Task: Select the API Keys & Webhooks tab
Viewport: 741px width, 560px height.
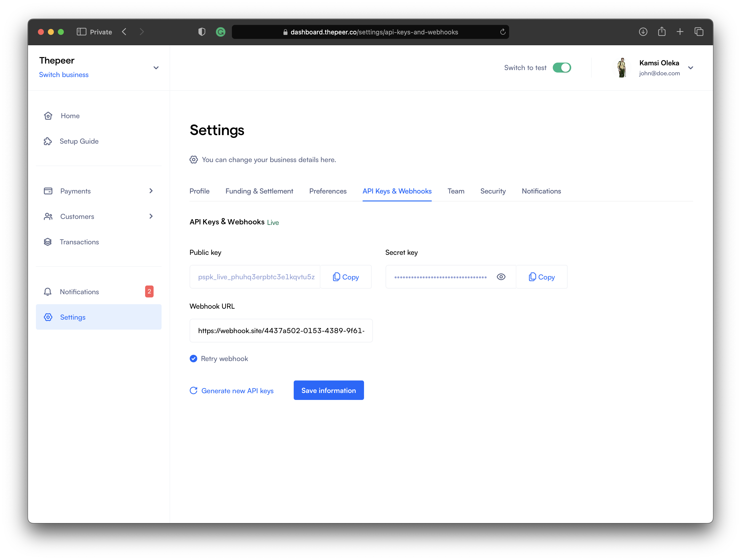Action: (397, 191)
